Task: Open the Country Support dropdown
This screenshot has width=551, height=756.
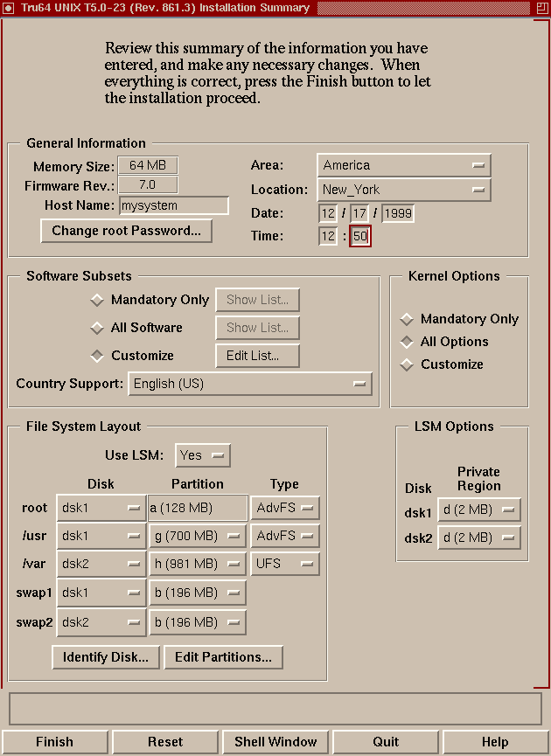Action: [250, 384]
